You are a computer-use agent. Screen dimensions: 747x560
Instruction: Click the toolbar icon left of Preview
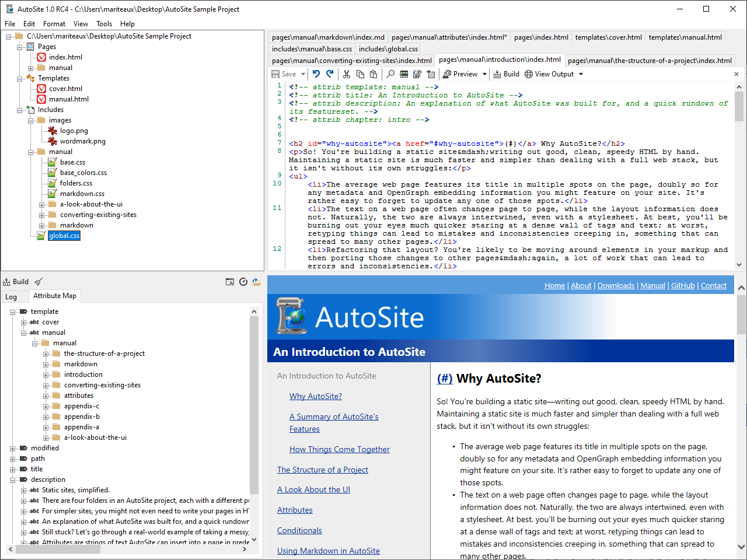tap(431, 74)
